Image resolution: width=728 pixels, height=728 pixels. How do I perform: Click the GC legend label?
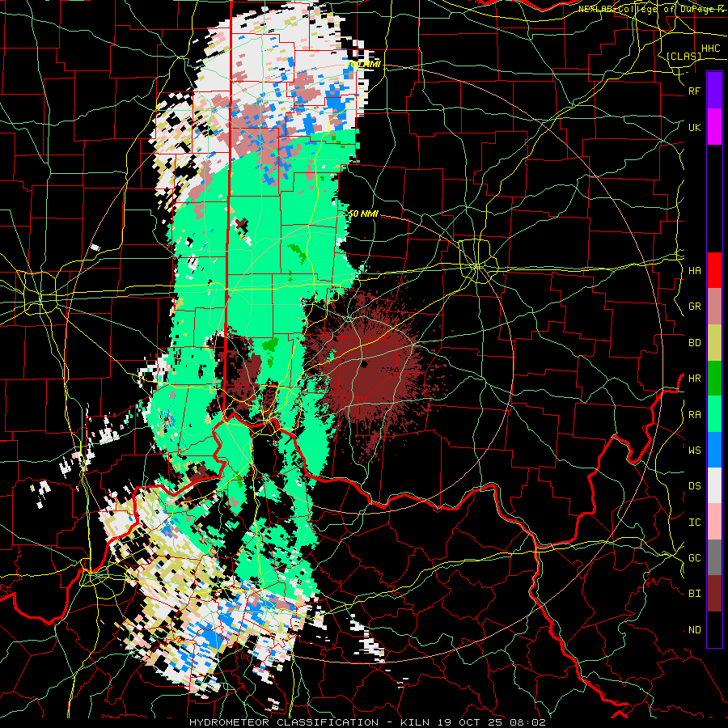695,558
